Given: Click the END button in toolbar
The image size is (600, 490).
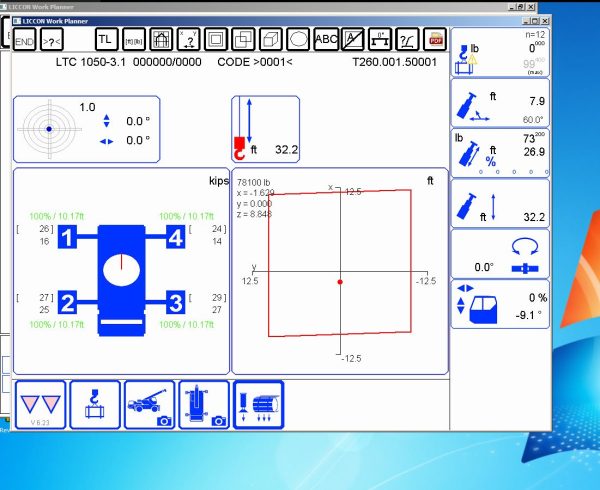Looking at the screenshot, I should point(24,39).
